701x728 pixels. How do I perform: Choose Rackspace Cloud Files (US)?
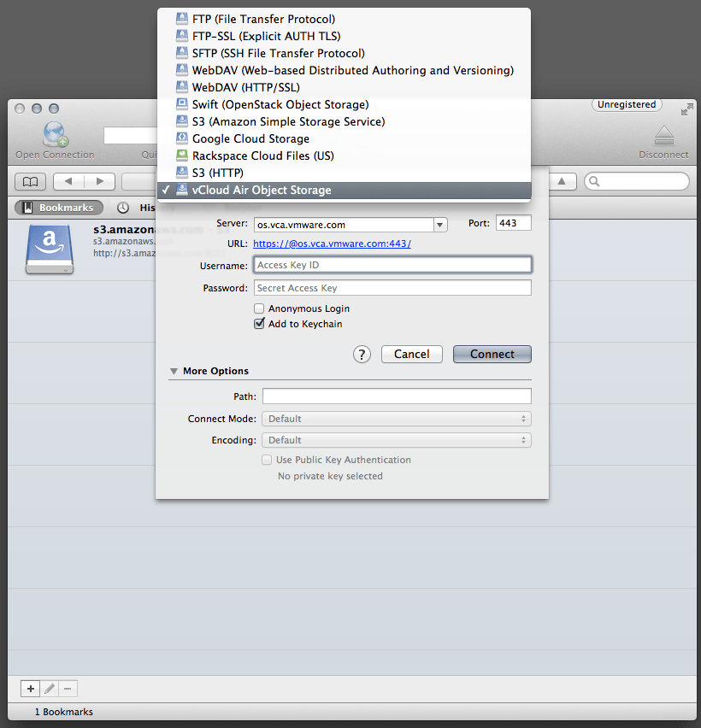(345, 156)
